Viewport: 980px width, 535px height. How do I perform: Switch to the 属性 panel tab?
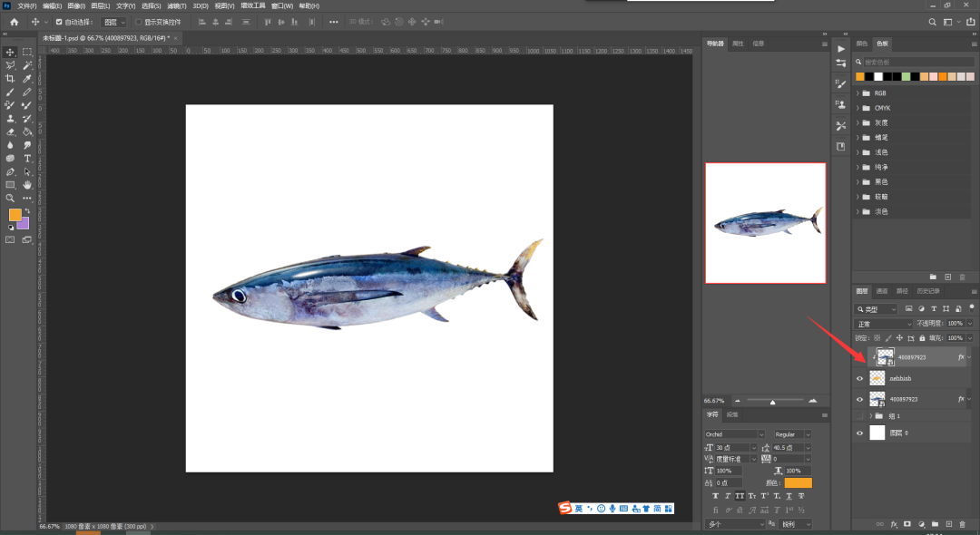point(738,43)
